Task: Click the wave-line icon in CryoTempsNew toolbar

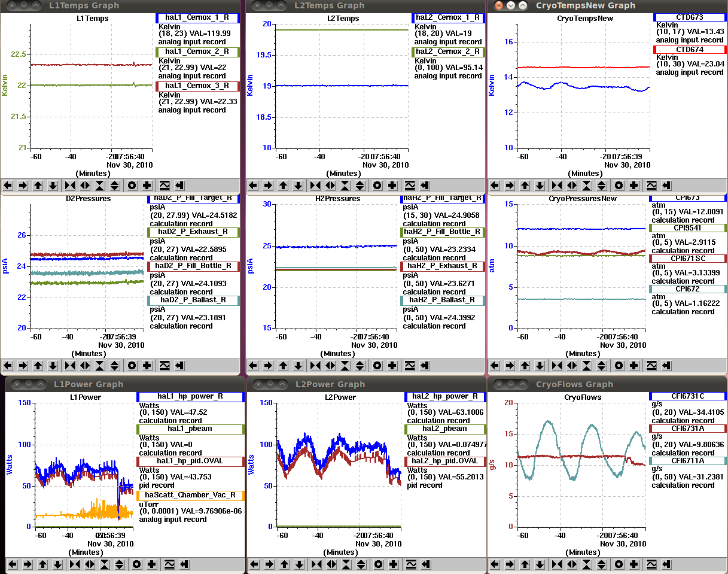Action: pos(651,186)
